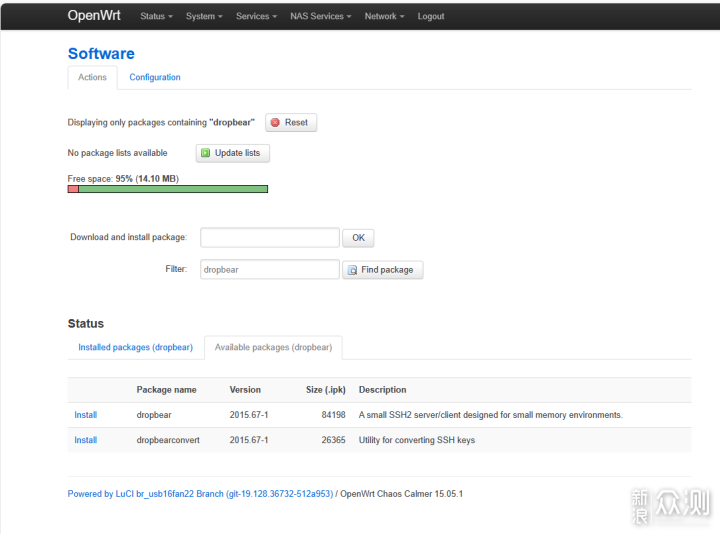The height and width of the screenshot is (534, 720).
Task: Open the Network dropdown menu
Action: (384, 16)
